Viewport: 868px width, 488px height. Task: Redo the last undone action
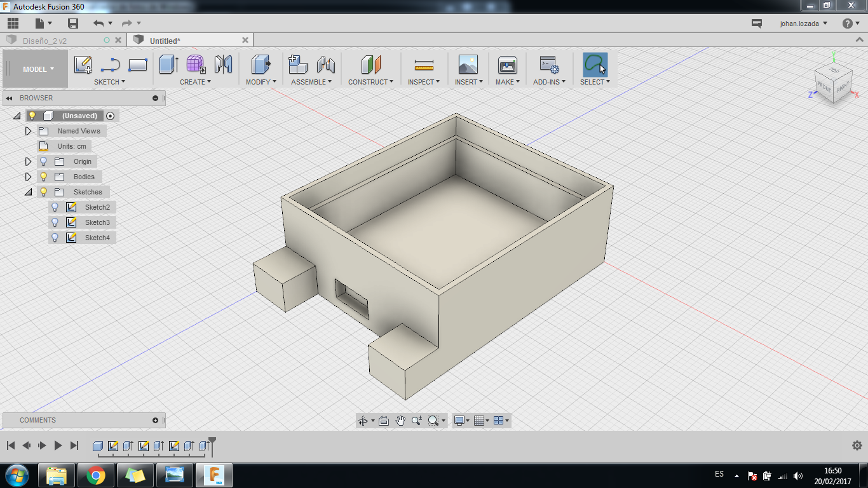tap(126, 24)
